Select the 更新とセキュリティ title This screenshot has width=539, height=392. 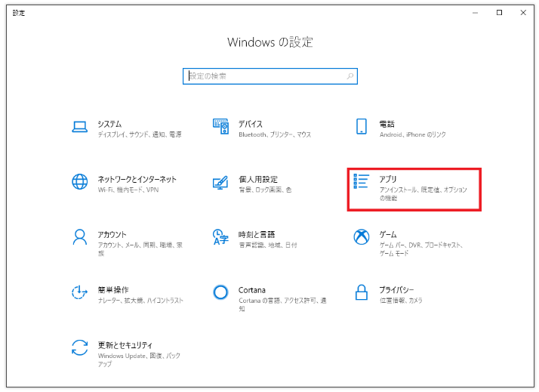coord(125,345)
